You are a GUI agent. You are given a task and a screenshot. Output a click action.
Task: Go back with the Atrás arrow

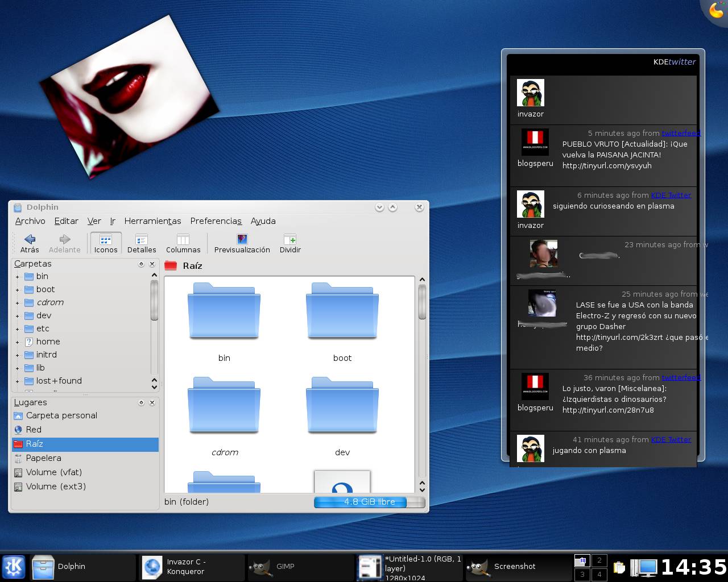(x=30, y=243)
